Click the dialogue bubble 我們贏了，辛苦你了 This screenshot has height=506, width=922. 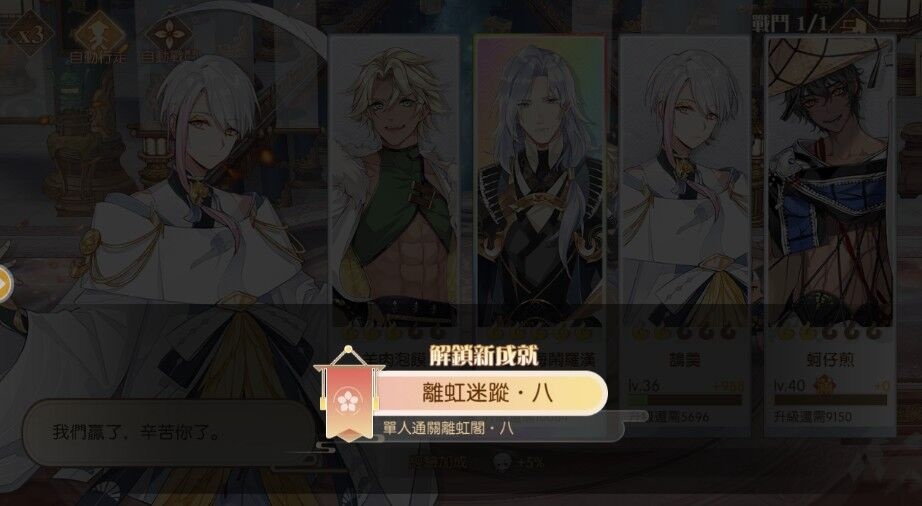click(x=169, y=433)
